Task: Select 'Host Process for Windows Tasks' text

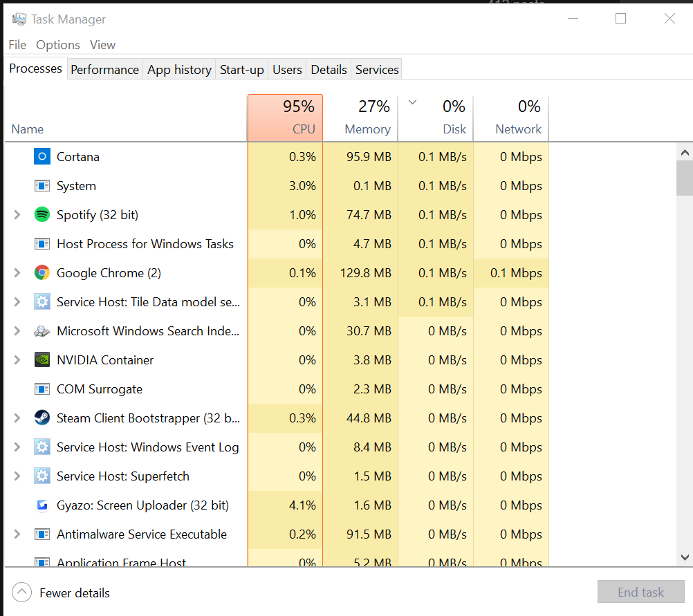Action: (x=145, y=244)
